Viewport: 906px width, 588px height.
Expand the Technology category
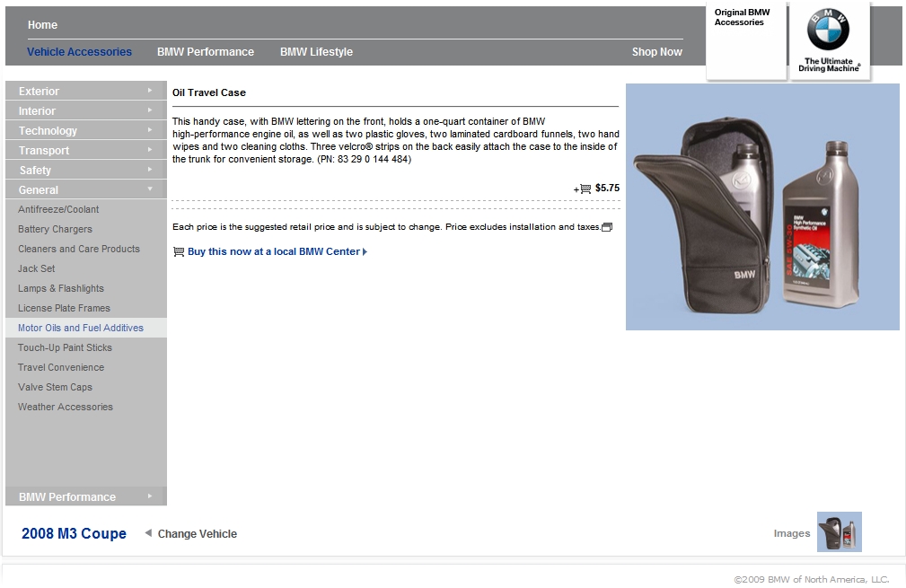85,131
